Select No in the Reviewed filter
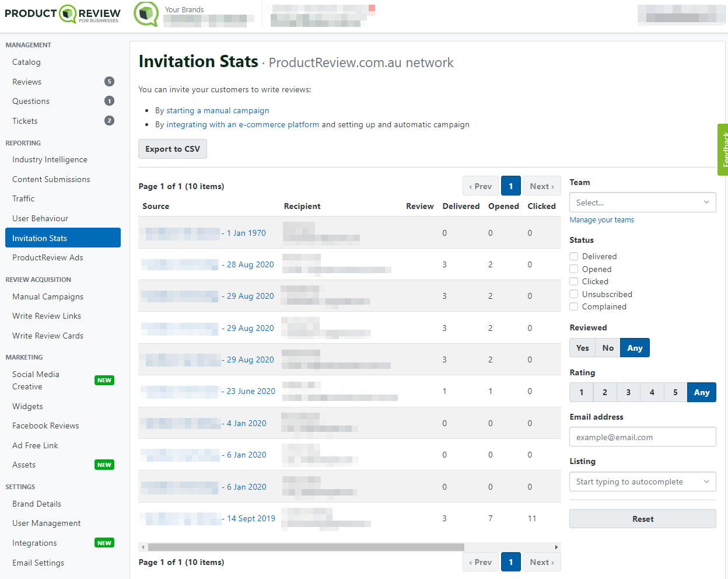728x579 pixels. 608,348
